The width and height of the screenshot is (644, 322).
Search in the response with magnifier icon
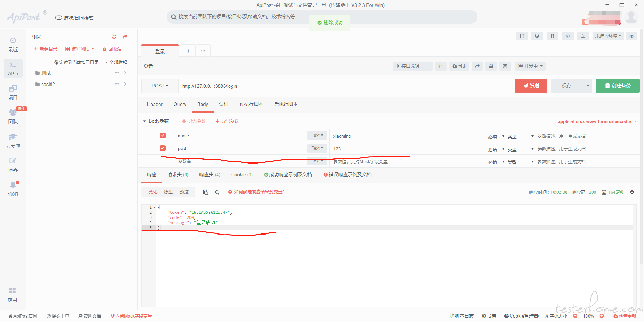click(217, 192)
